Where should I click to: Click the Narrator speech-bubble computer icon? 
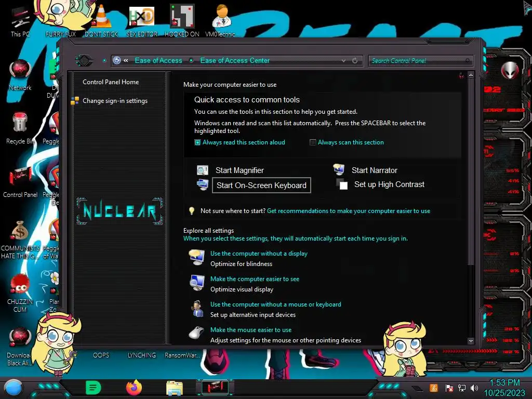pos(339,169)
